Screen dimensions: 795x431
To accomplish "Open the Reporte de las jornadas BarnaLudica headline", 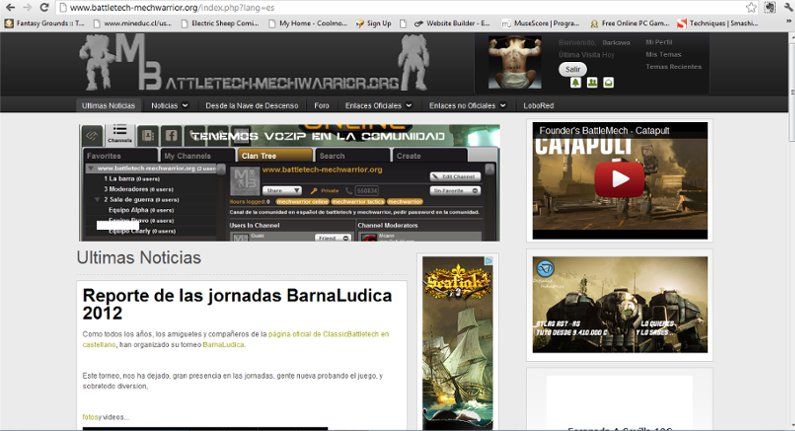I will click(237, 304).
